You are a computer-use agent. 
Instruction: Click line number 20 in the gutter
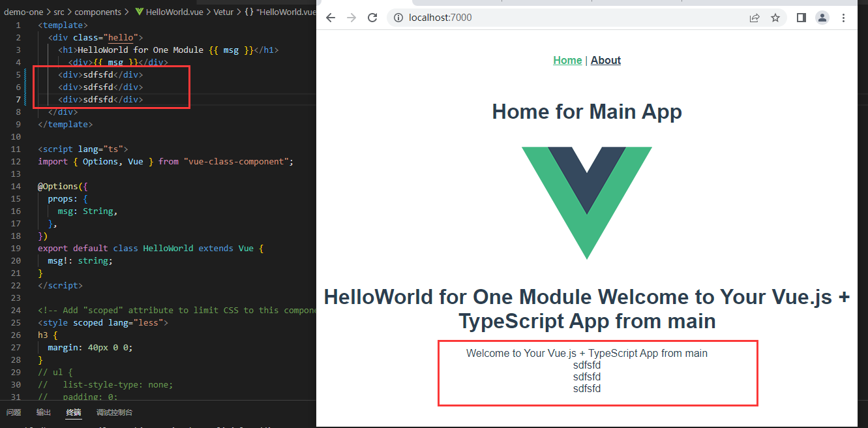click(16, 260)
